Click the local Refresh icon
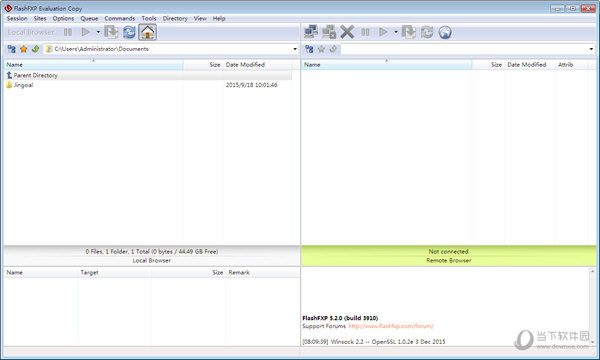Image resolution: width=600 pixels, height=360 pixels. pyautogui.click(x=129, y=32)
